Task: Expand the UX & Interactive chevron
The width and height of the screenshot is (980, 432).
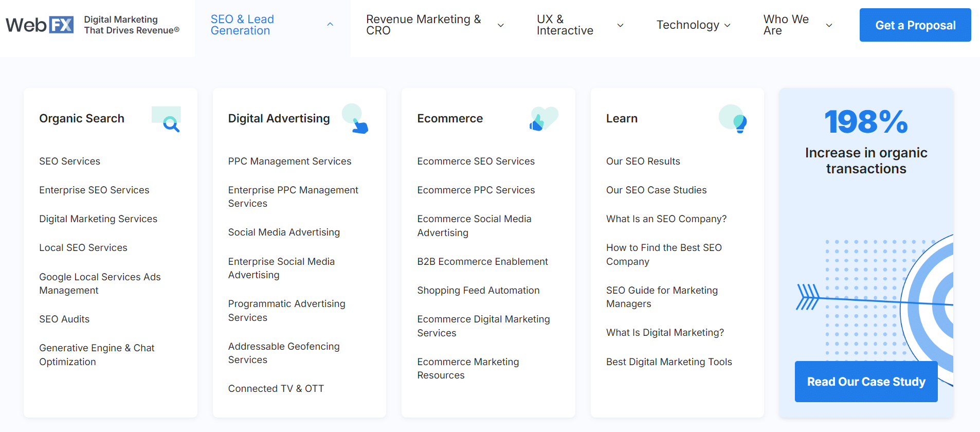Action: [621, 25]
